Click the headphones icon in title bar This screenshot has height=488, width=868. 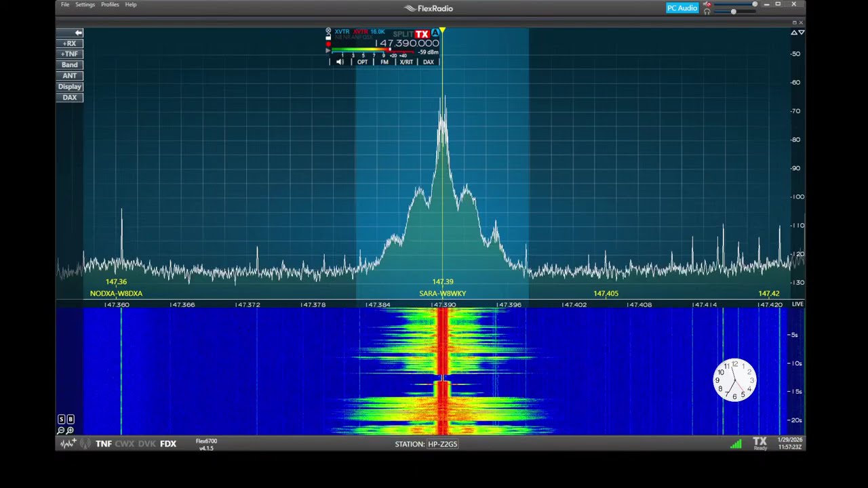tap(707, 12)
